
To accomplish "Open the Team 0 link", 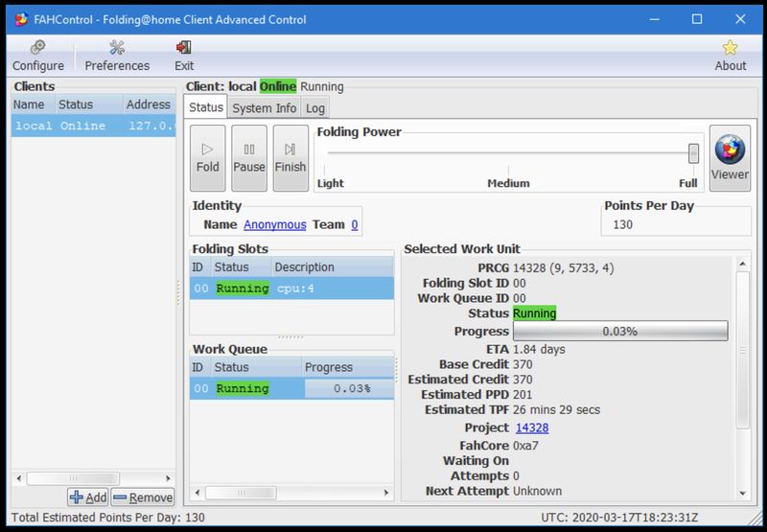I will 354,224.
